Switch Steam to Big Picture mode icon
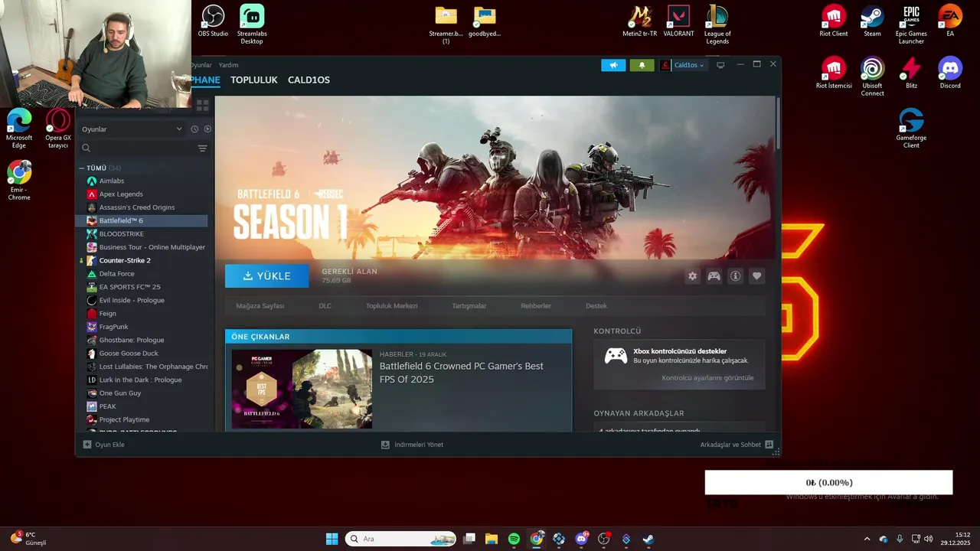Viewport: 980px width, 551px height. click(x=720, y=65)
